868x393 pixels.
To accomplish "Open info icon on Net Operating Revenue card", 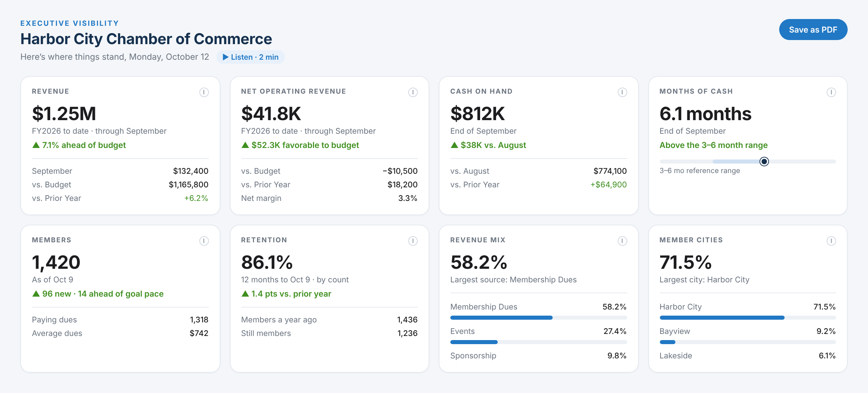I will [x=413, y=92].
